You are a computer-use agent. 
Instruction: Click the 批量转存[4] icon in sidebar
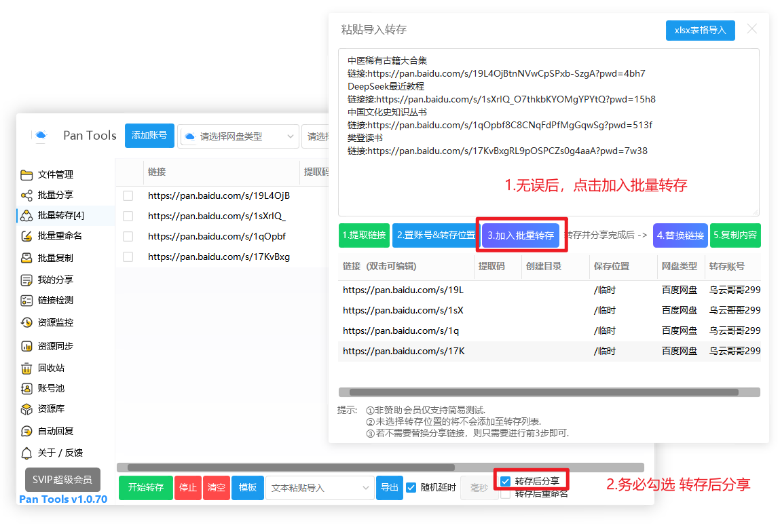pyautogui.click(x=26, y=215)
